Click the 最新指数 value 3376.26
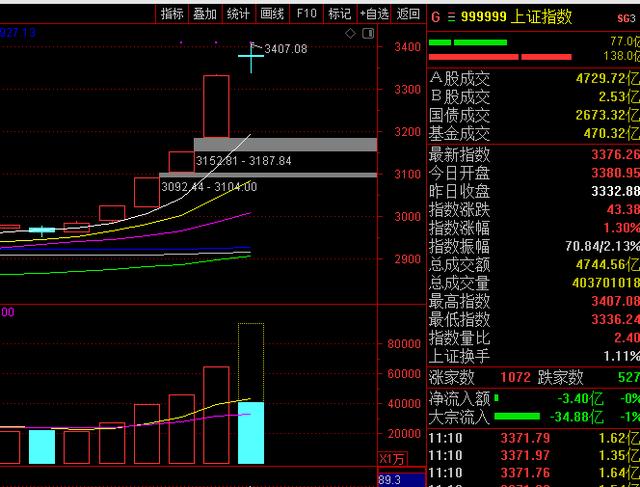The height and width of the screenshot is (487, 640). coord(616,154)
